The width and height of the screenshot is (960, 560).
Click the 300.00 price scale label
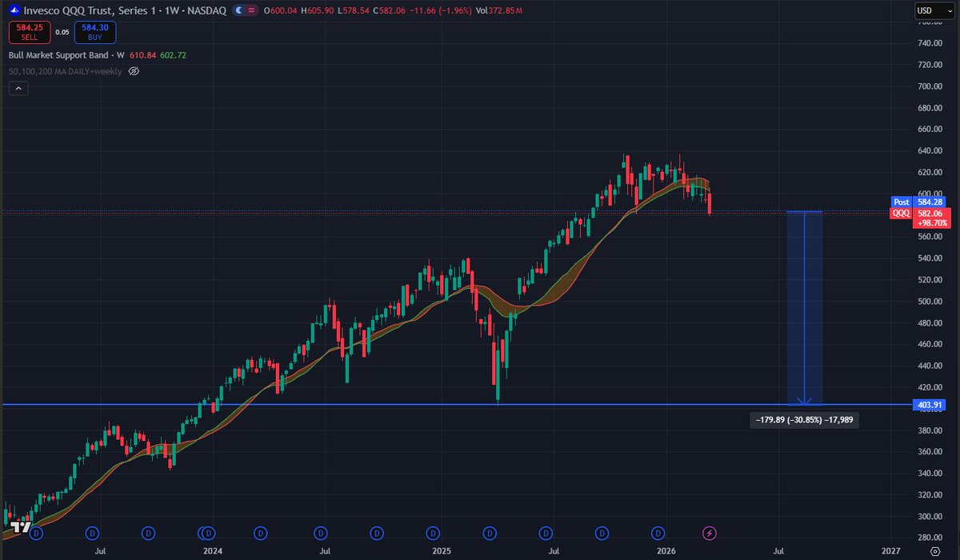[x=930, y=517]
